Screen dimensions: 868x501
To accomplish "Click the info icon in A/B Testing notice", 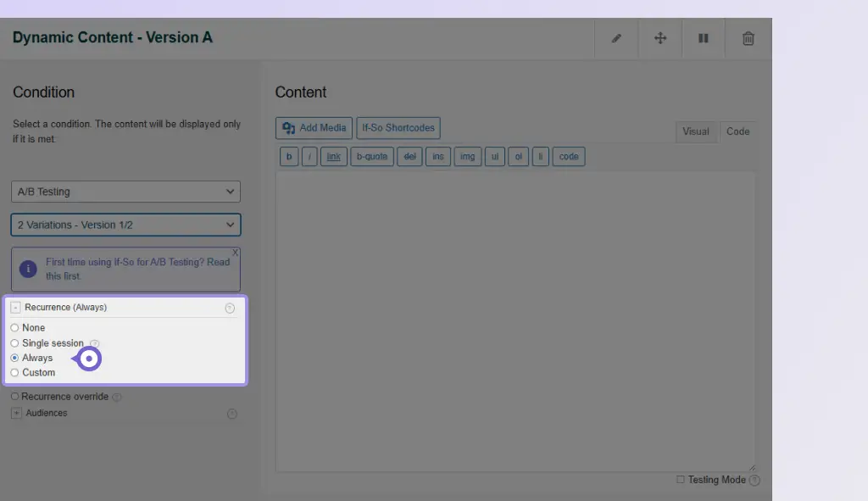I will (28, 269).
